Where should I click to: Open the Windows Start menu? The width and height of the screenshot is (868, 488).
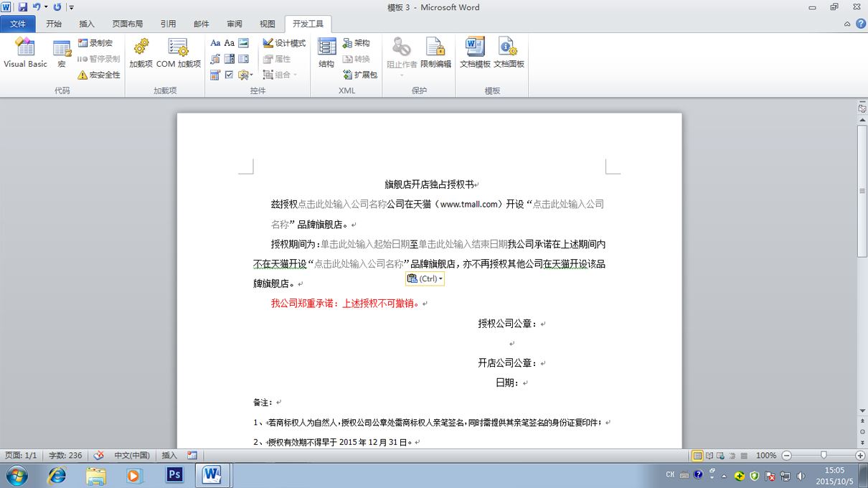pyautogui.click(x=16, y=475)
